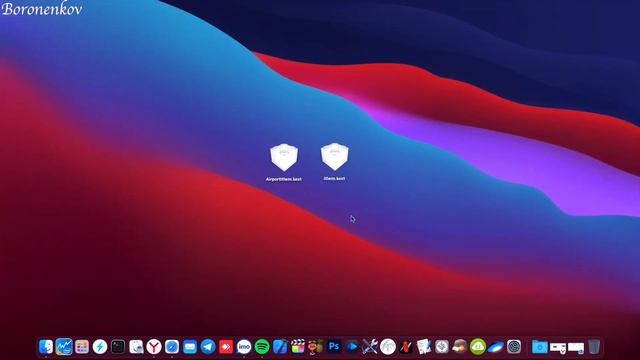Launch Photoshop from the dock
The image size is (640, 360).
(334, 347)
